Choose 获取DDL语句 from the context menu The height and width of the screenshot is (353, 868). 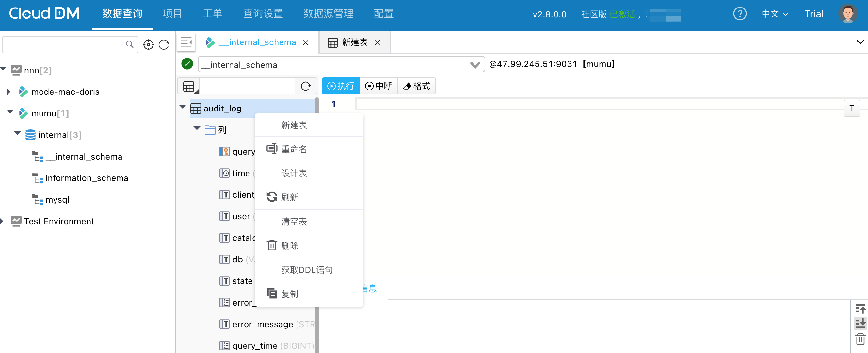307,270
